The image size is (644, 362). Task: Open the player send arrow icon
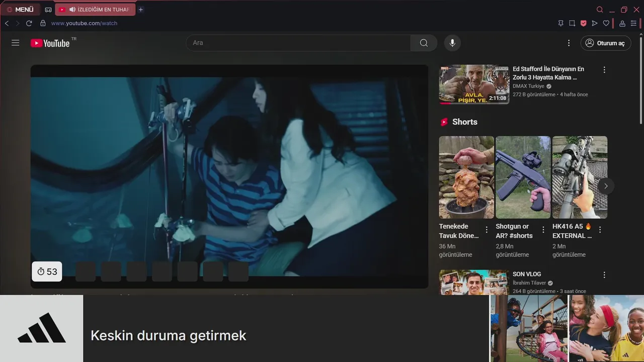[595, 23]
